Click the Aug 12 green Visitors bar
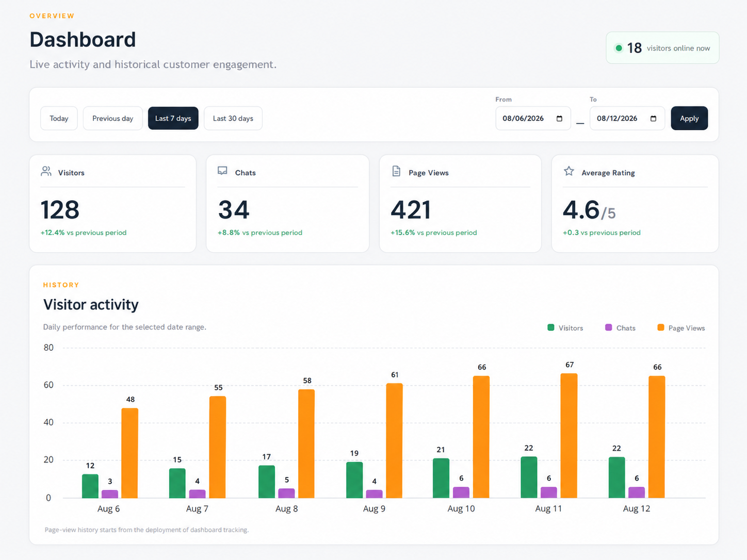Screen dimensions: 747x560 617,477
